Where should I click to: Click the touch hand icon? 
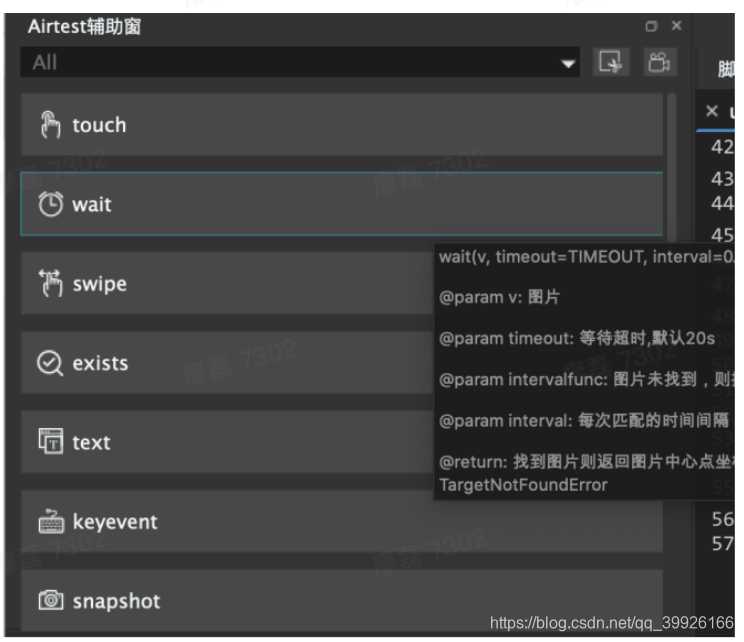click(x=50, y=125)
